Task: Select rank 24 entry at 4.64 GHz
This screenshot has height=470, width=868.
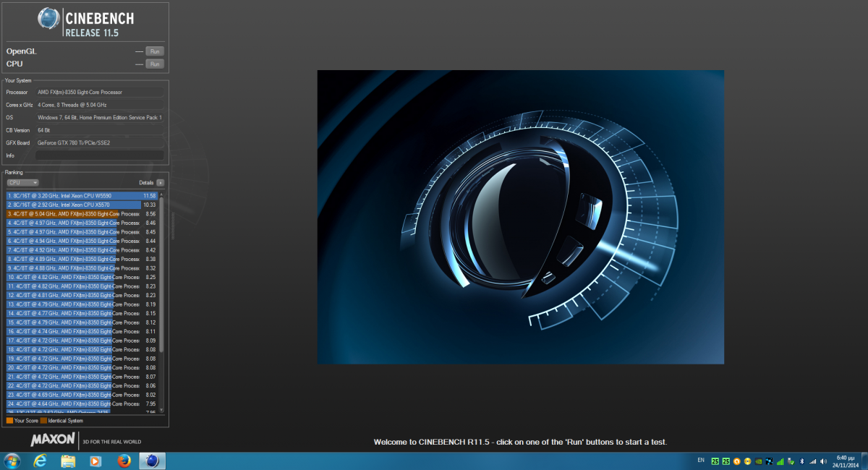Action: tap(82, 404)
